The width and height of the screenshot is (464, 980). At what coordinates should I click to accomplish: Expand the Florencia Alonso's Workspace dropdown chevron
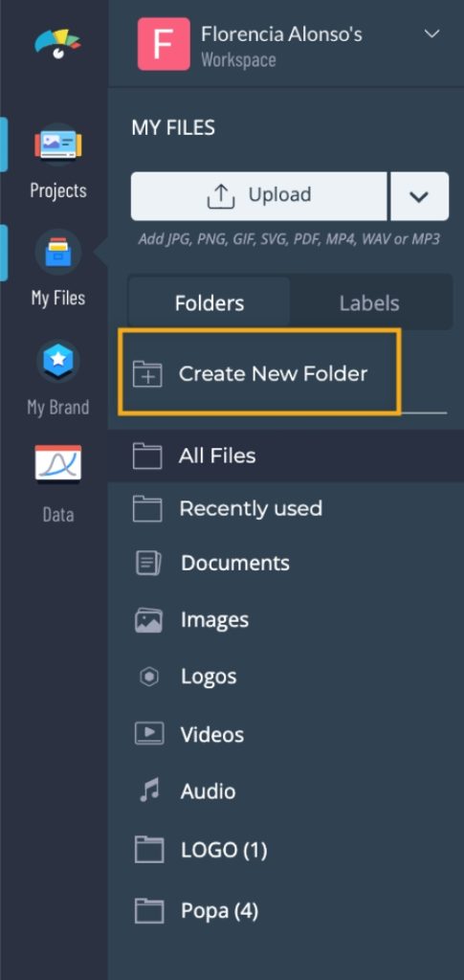pyautogui.click(x=431, y=33)
